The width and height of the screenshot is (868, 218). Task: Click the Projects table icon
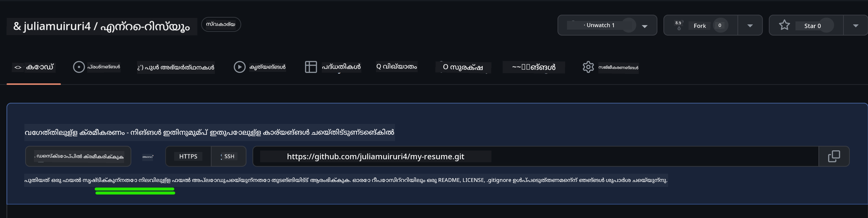point(311,67)
